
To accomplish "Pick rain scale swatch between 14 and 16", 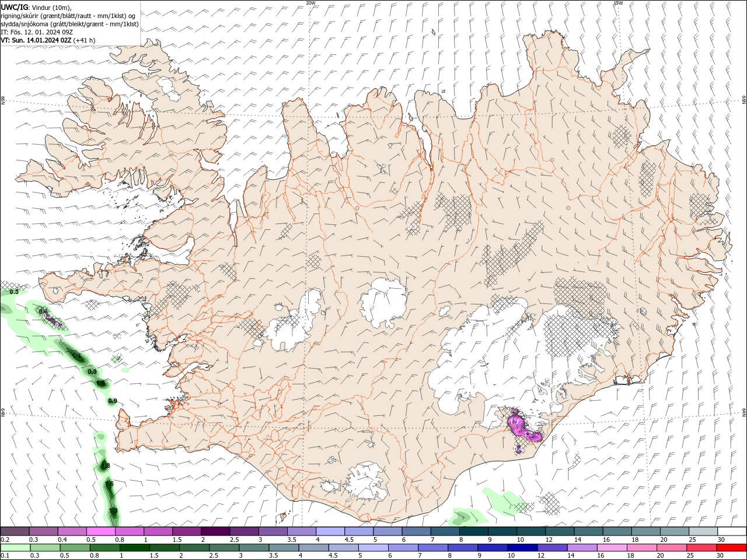I will tap(581, 548).
